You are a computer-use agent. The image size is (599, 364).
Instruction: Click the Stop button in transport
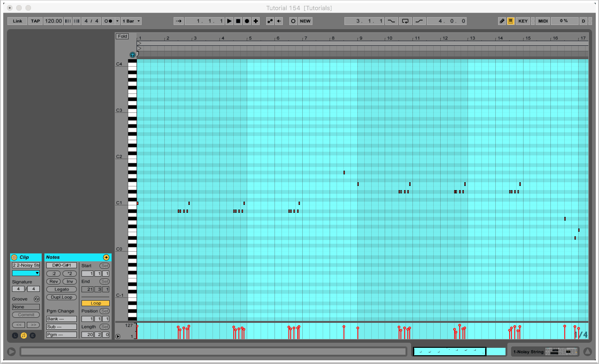coord(238,21)
